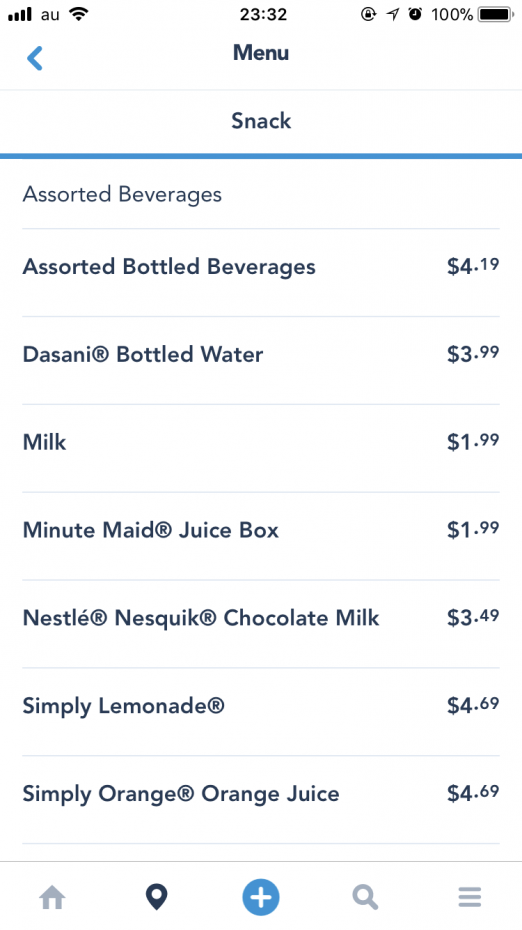
Task: Select Assorted Bottled Beverages item
Action: point(261,272)
